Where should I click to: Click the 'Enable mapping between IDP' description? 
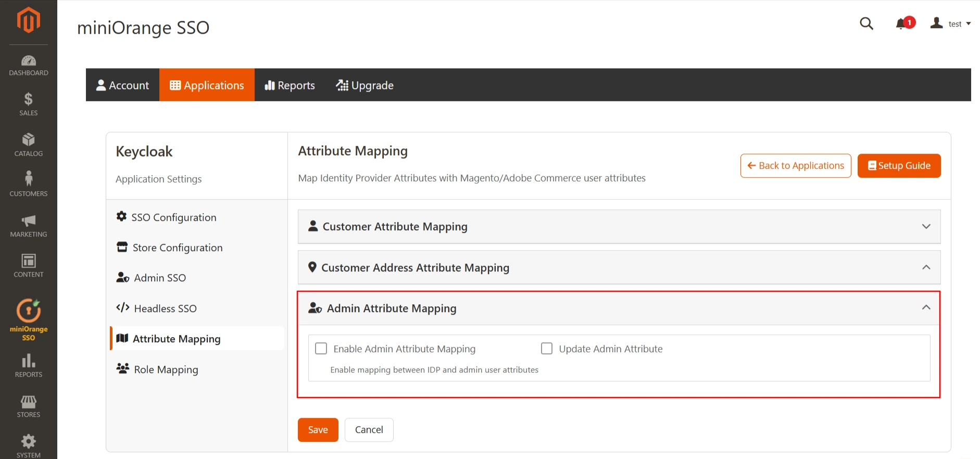[434, 370]
